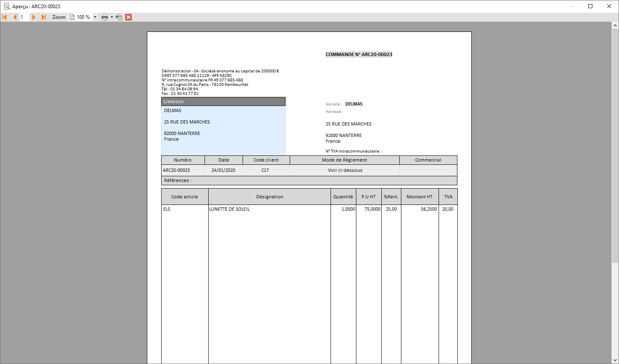The image size is (619, 364).
Task: Go to the next page
Action: 34,17
